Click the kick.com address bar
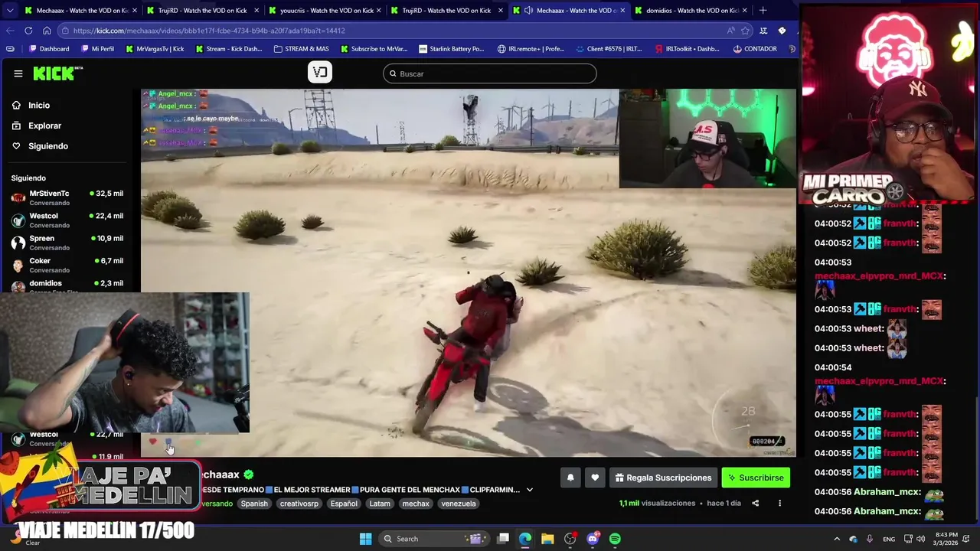980x551 pixels. point(390,31)
